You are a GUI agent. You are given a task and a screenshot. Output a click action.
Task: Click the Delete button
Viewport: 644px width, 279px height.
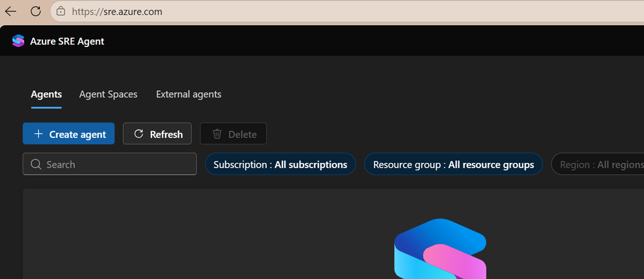coord(233,134)
